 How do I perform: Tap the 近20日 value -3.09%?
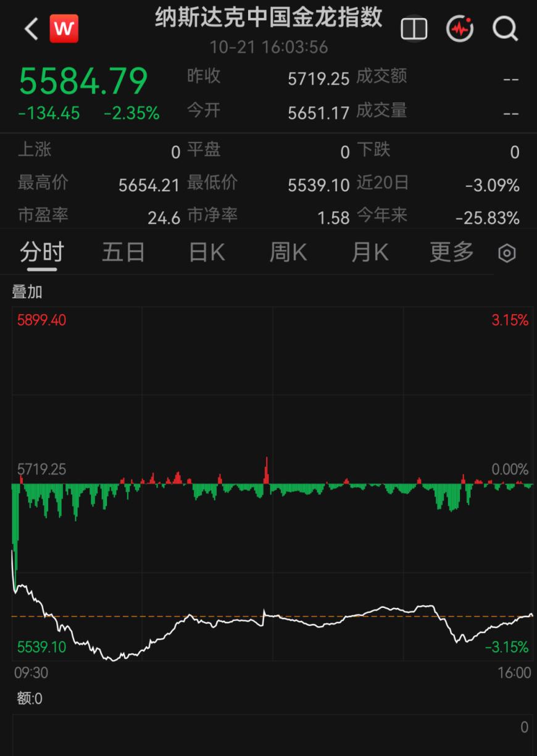[492, 185]
